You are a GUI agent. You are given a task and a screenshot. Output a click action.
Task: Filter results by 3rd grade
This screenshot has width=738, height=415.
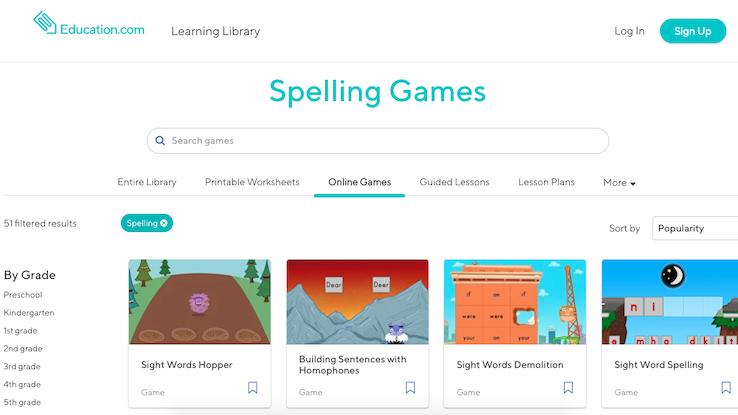[x=22, y=367]
